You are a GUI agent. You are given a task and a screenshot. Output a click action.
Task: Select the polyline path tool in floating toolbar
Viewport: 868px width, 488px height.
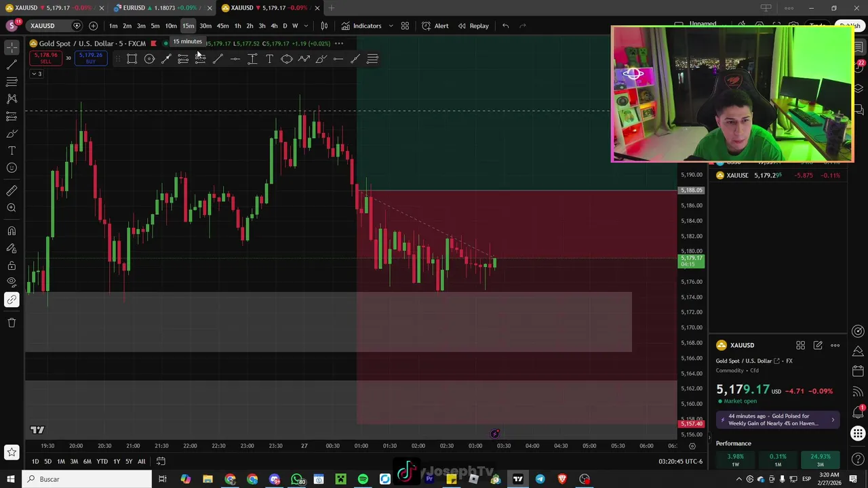tap(304, 59)
